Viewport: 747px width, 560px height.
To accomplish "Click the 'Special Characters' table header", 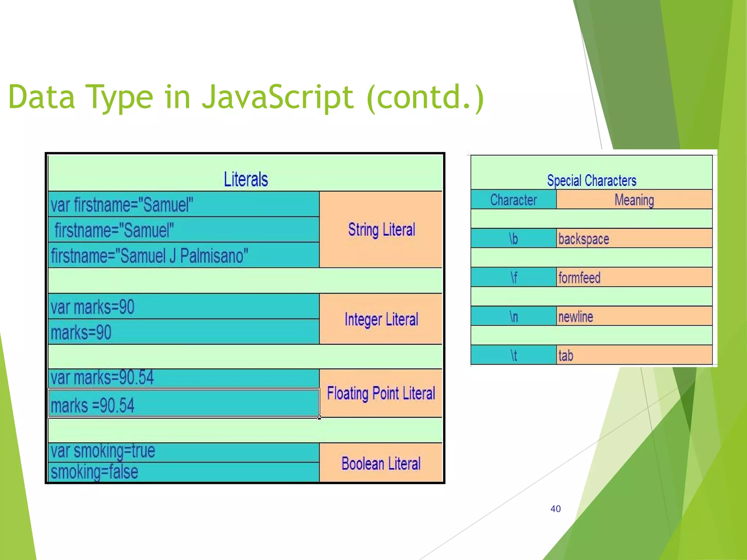I will click(591, 172).
